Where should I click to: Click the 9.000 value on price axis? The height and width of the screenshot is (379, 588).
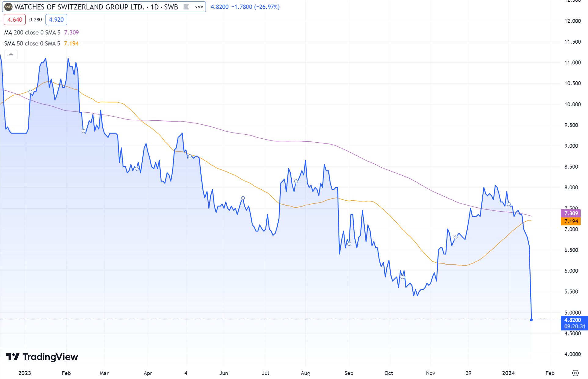tap(571, 146)
